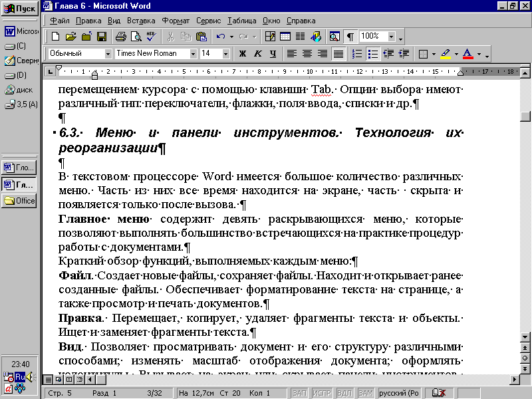
Task: Expand the Times New Roman font list
Action: coord(193,54)
